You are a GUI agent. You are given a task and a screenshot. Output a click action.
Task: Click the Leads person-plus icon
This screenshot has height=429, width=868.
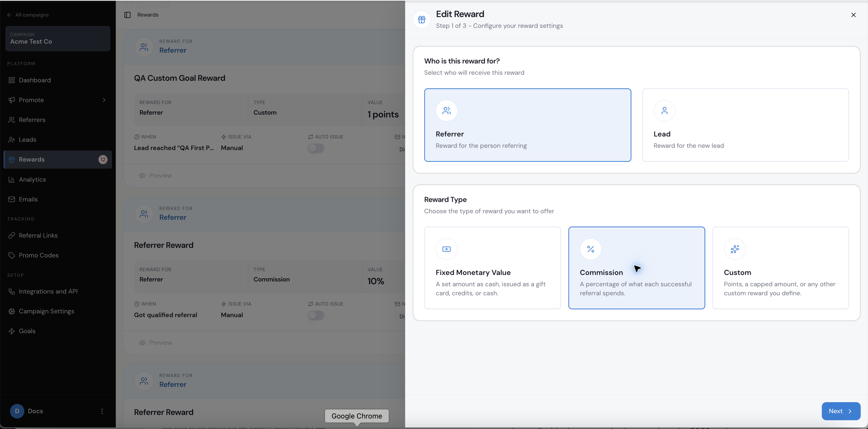pyautogui.click(x=12, y=140)
